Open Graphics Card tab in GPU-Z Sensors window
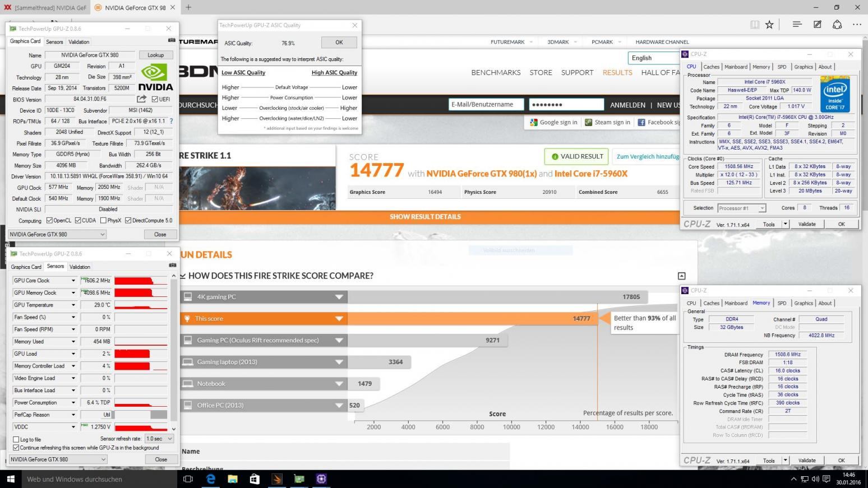 pos(26,267)
